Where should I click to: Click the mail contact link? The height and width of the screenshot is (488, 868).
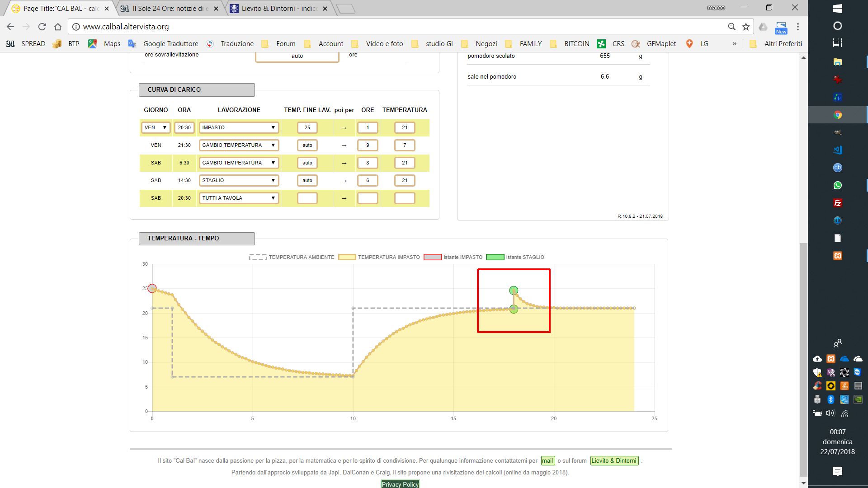[547, 461]
